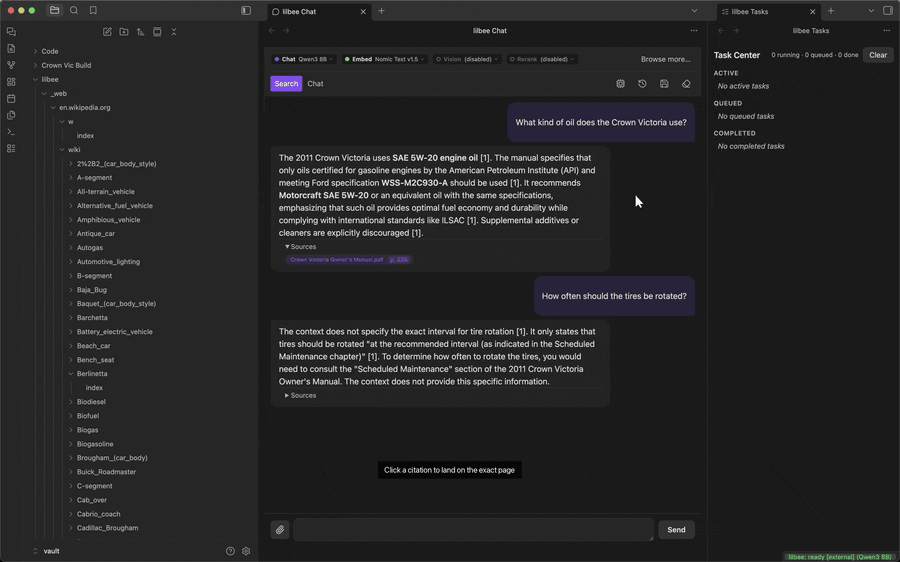Open more options for lilbee Chat pane

click(x=694, y=30)
